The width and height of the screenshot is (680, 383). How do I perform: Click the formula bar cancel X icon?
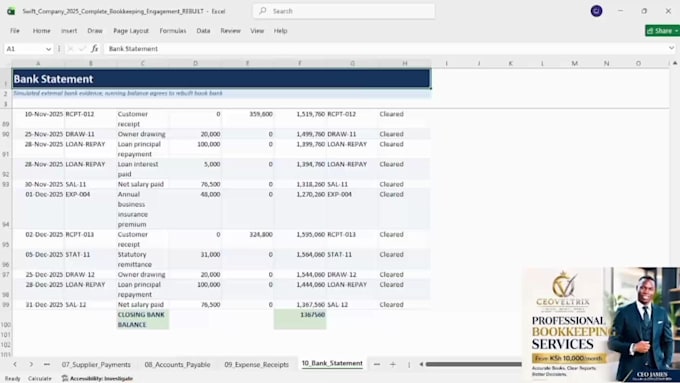coord(70,49)
